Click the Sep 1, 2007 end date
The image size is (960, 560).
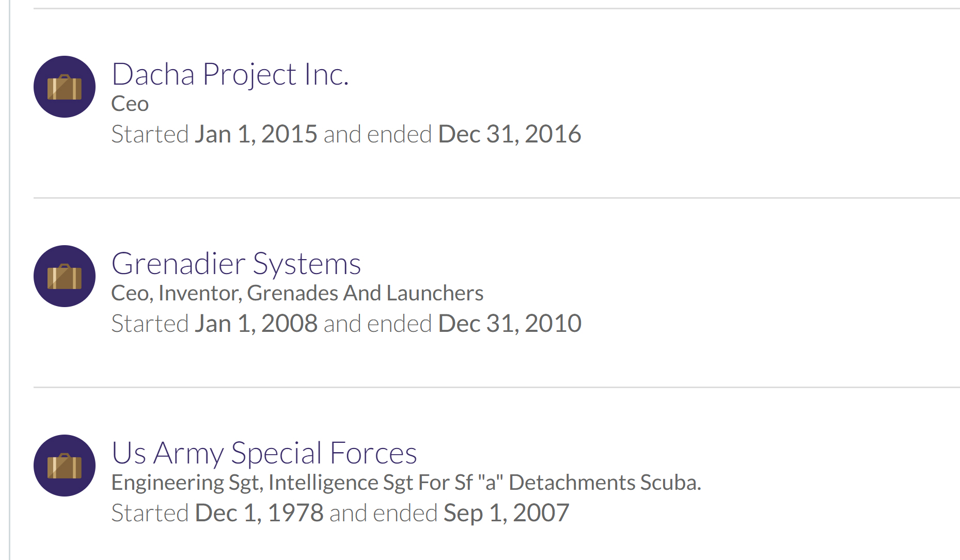click(x=506, y=513)
